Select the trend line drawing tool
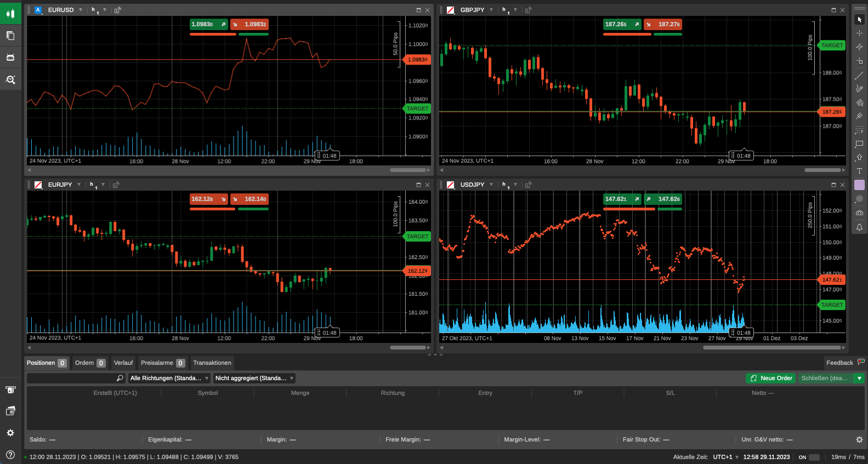The image size is (868, 464). (859, 75)
